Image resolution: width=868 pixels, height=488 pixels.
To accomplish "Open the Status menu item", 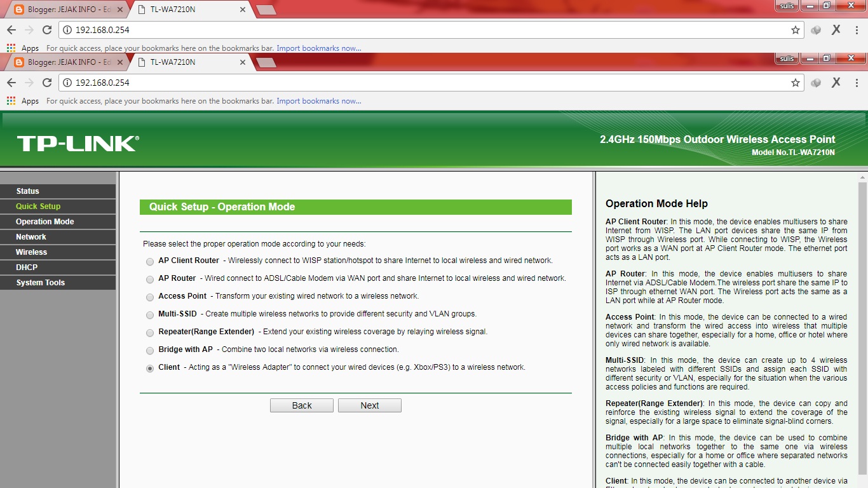I will point(58,191).
